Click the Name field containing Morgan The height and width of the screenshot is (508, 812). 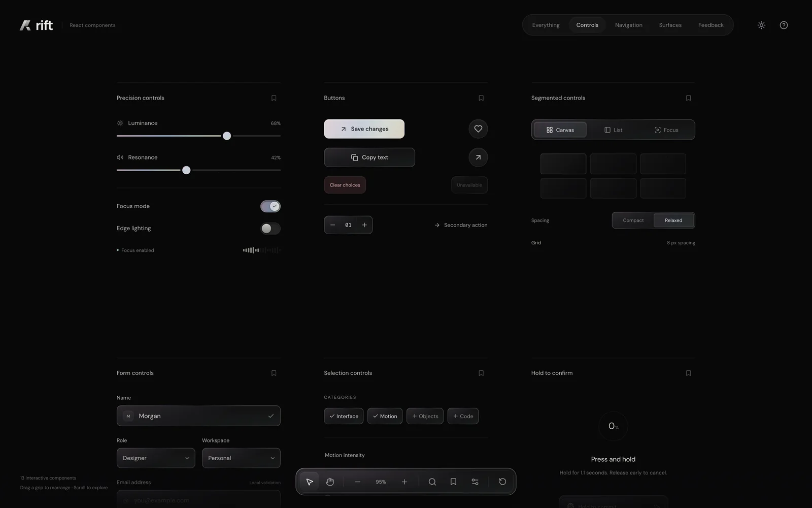[x=198, y=416]
